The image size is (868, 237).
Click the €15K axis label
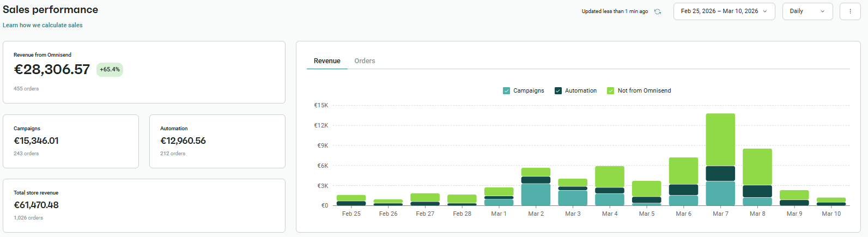(x=321, y=105)
